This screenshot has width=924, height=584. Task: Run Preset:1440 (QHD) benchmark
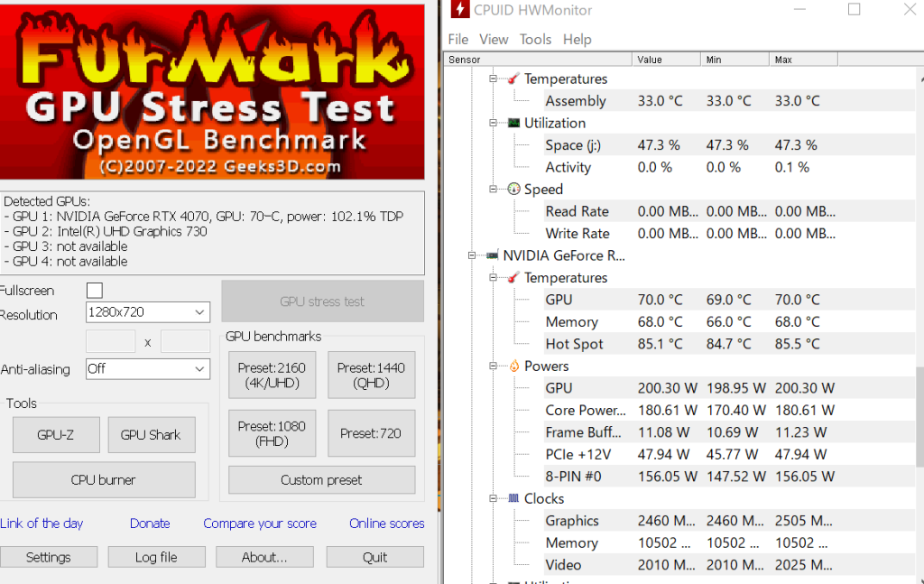[x=371, y=375]
